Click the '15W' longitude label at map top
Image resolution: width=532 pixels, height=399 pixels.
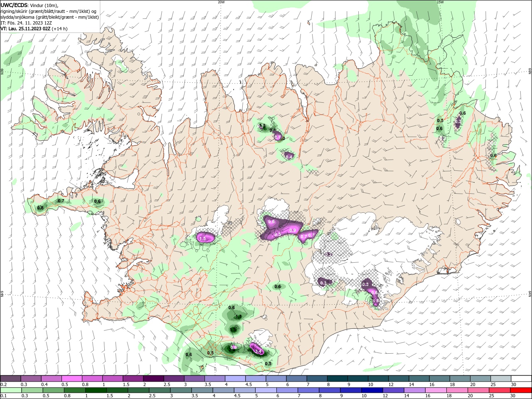[440, 2]
